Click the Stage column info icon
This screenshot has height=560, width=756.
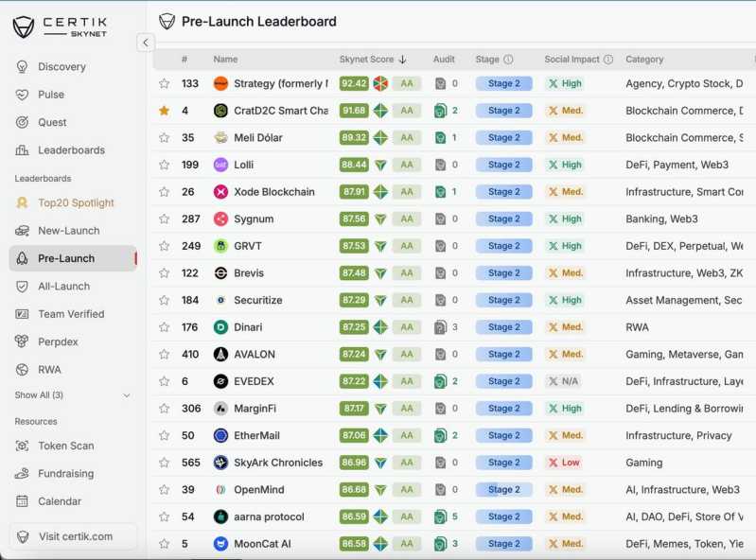pyautogui.click(x=508, y=60)
